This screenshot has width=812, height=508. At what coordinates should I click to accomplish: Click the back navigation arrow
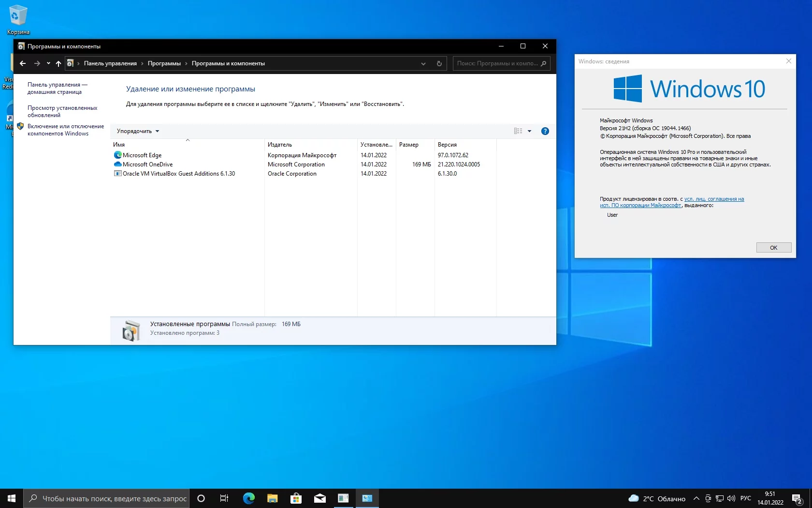tap(23, 63)
